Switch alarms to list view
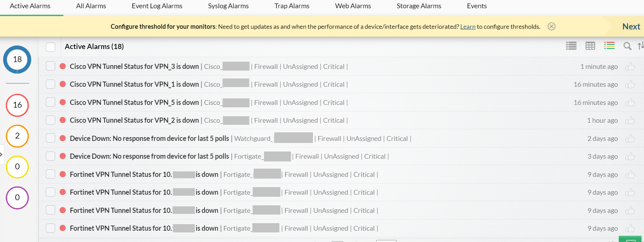Image resolution: width=644 pixels, height=242 pixels. click(x=571, y=46)
